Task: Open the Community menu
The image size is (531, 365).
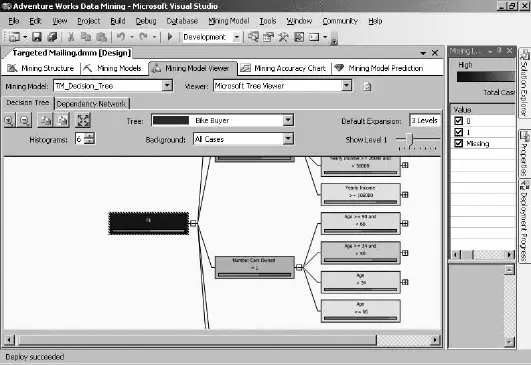Action: click(340, 21)
